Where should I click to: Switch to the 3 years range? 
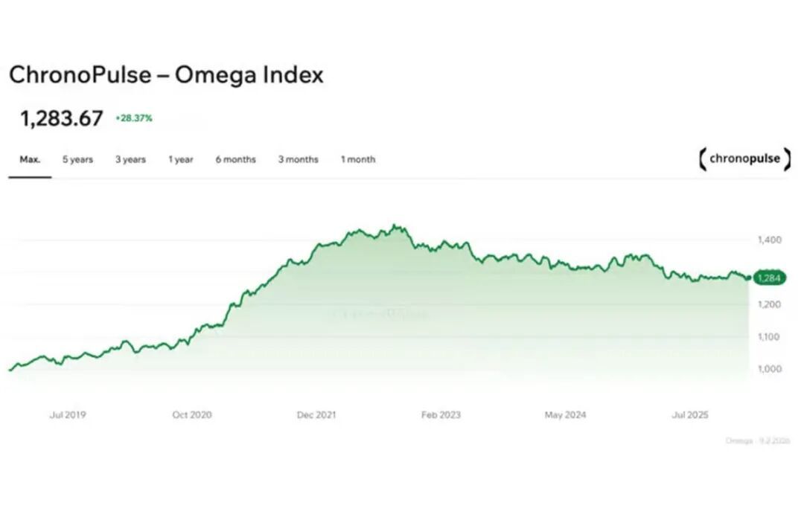[130, 159]
